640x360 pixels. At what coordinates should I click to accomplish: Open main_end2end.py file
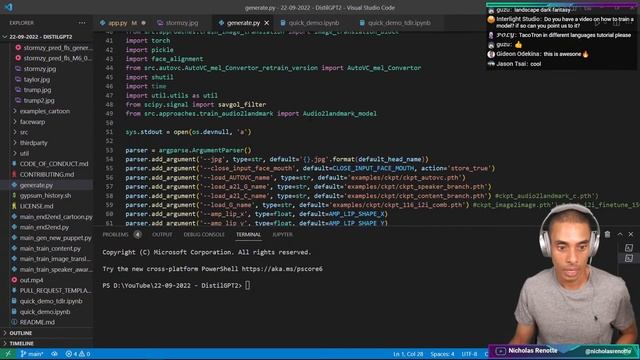coord(44,227)
